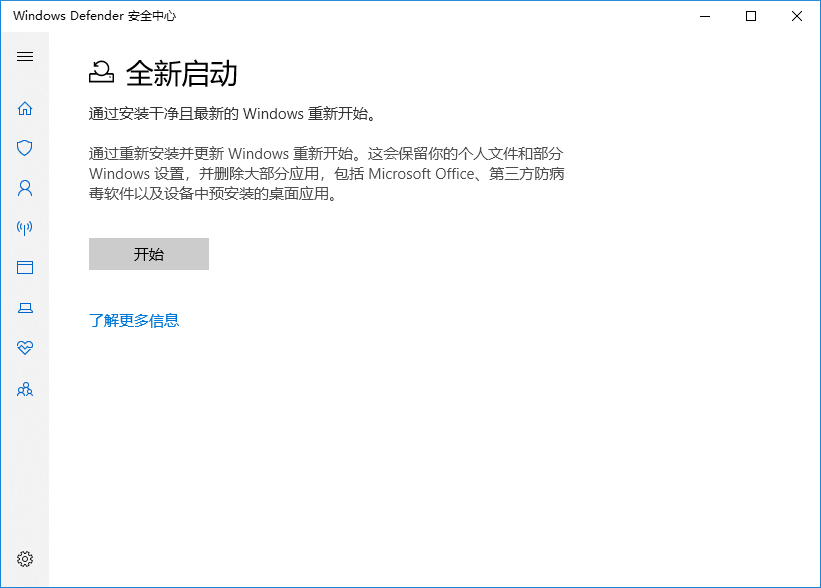
Task: Open Settings gear icon in sidebar
Action: point(25,559)
